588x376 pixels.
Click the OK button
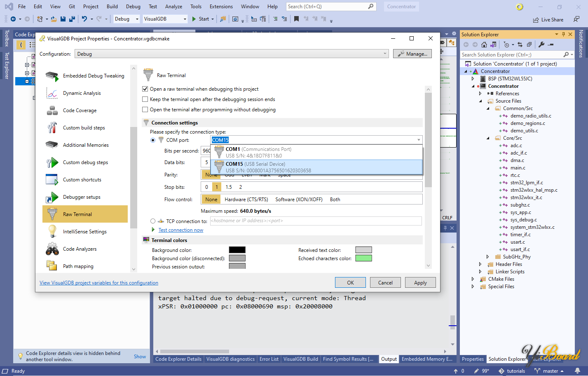(x=350, y=283)
